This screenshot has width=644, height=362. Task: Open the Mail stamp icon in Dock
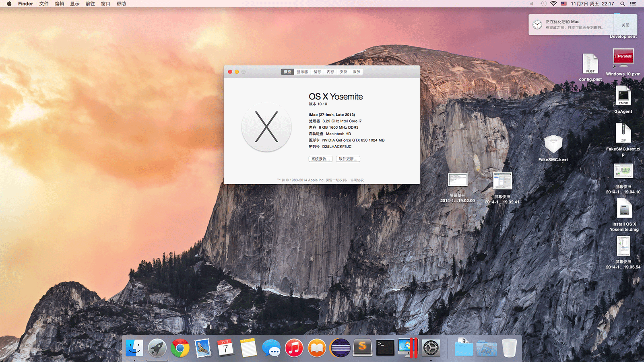[203, 348]
